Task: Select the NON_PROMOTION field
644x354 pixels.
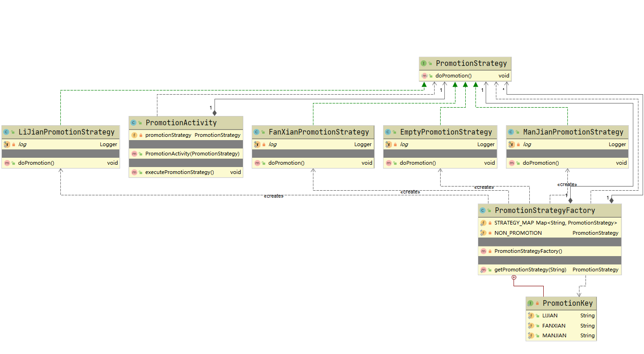Action: [x=518, y=233]
